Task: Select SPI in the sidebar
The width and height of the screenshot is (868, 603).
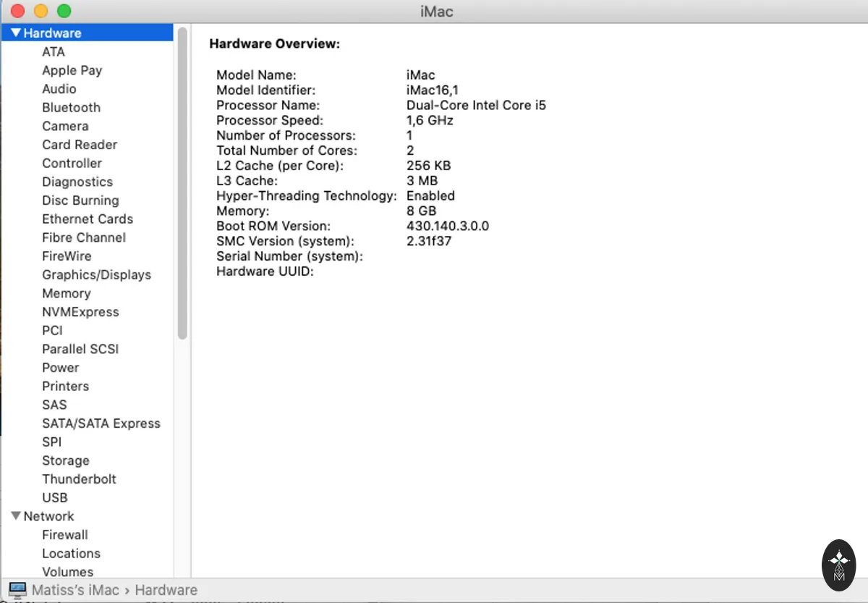Action: 51,442
